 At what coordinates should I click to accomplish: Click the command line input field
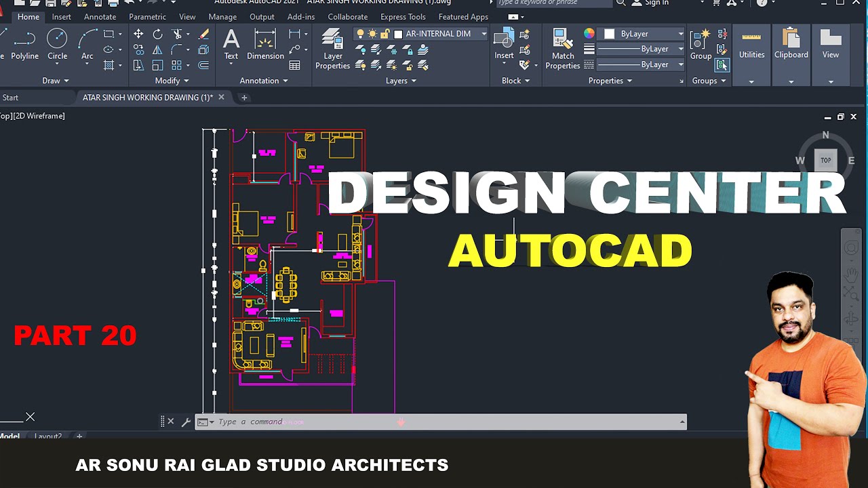[441, 422]
